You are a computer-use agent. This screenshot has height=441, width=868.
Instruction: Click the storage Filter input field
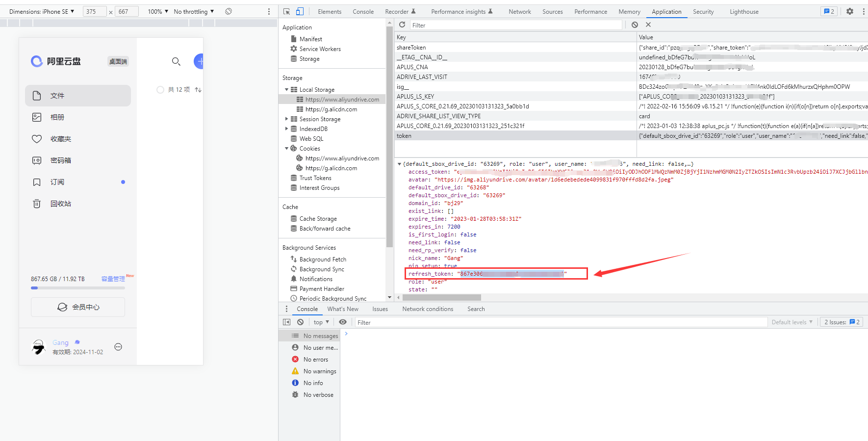[516, 25]
